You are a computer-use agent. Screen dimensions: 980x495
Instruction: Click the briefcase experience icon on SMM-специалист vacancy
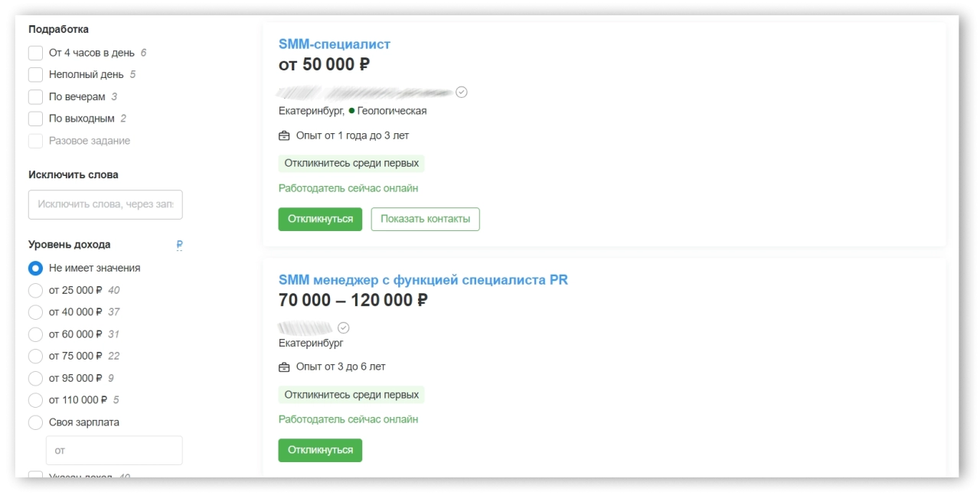tap(283, 135)
